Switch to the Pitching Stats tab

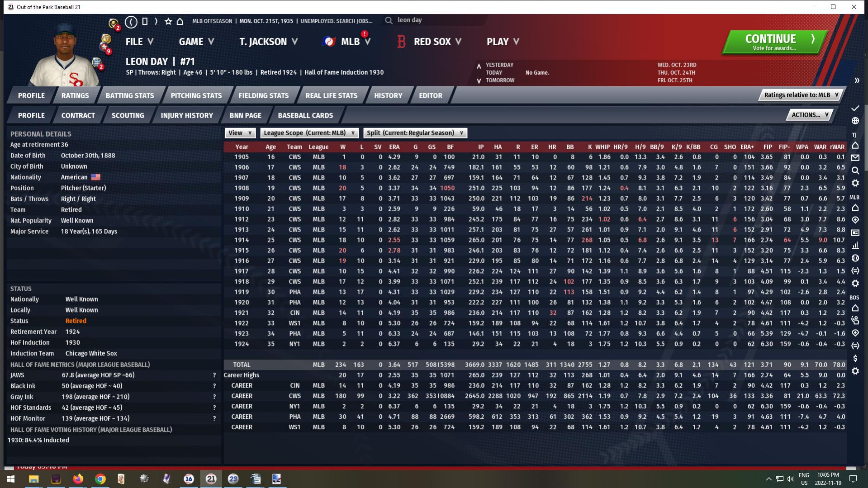(x=196, y=95)
